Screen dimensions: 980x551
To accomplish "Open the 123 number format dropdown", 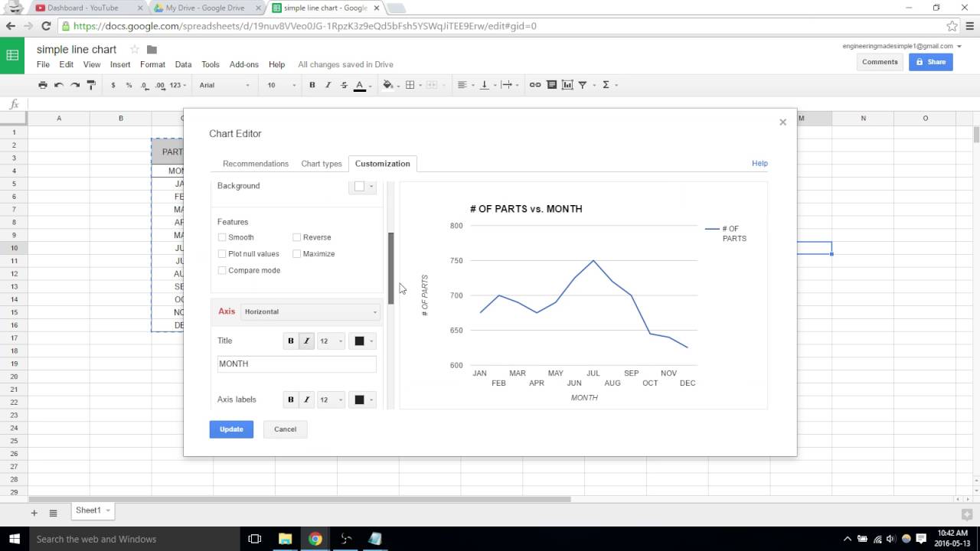I will (x=178, y=85).
